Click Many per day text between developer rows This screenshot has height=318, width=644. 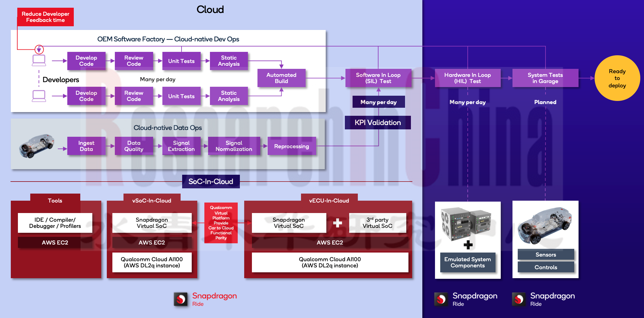point(158,79)
